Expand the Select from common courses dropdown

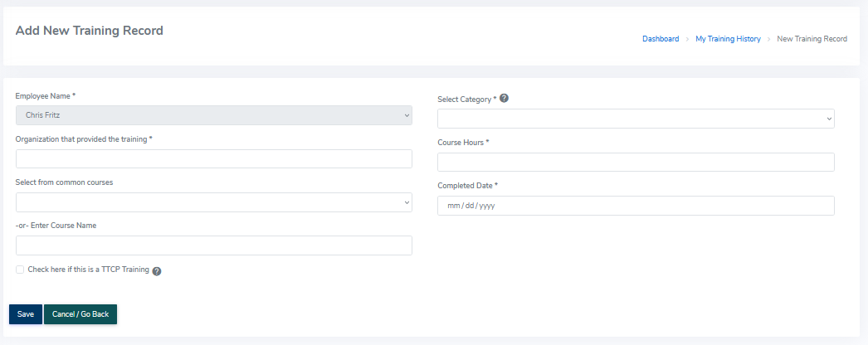click(x=213, y=202)
